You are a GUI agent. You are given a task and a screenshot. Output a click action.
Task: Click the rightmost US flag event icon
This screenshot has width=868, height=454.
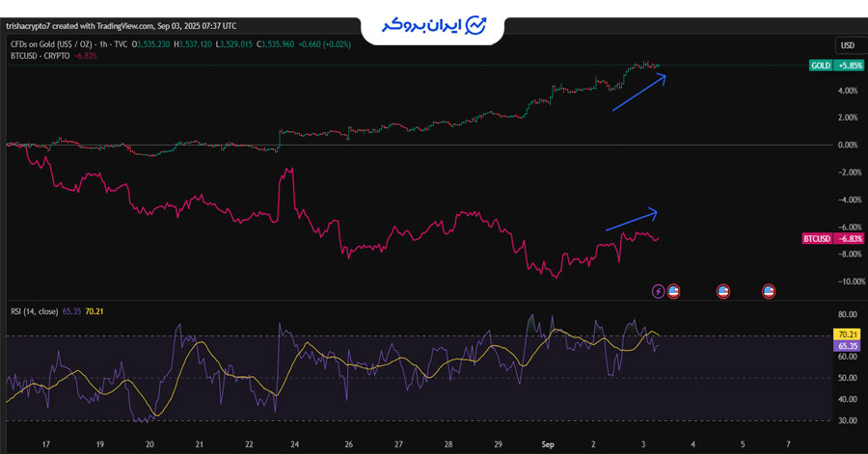[769, 290]
